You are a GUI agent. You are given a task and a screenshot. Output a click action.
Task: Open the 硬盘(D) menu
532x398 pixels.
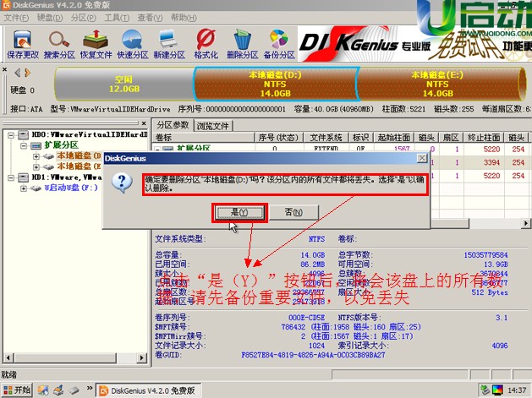(50, 18)
